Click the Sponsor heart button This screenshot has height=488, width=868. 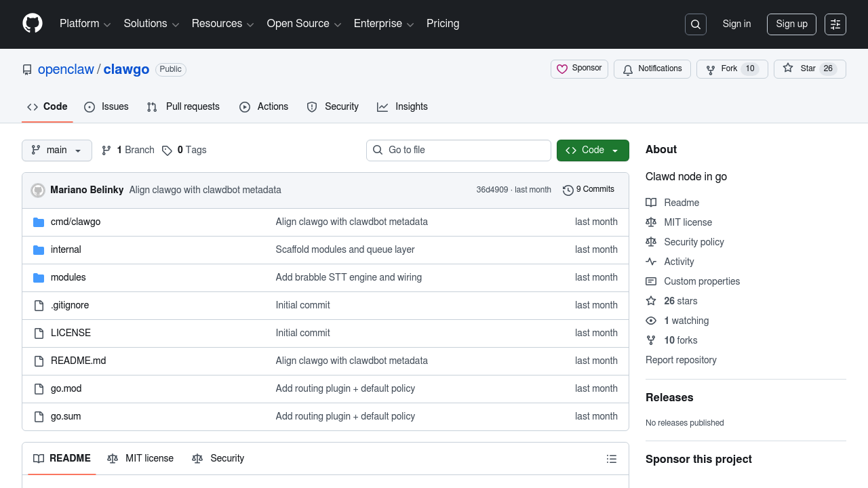(579, 69)
